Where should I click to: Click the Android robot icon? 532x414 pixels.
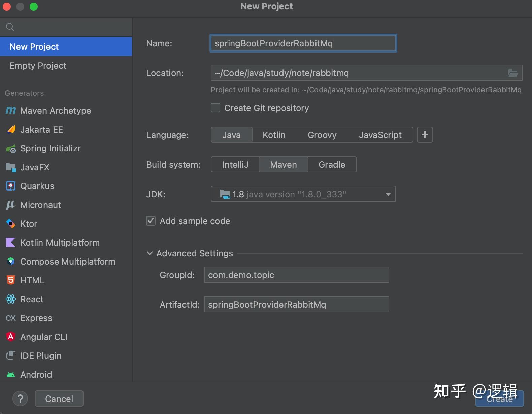11,374
